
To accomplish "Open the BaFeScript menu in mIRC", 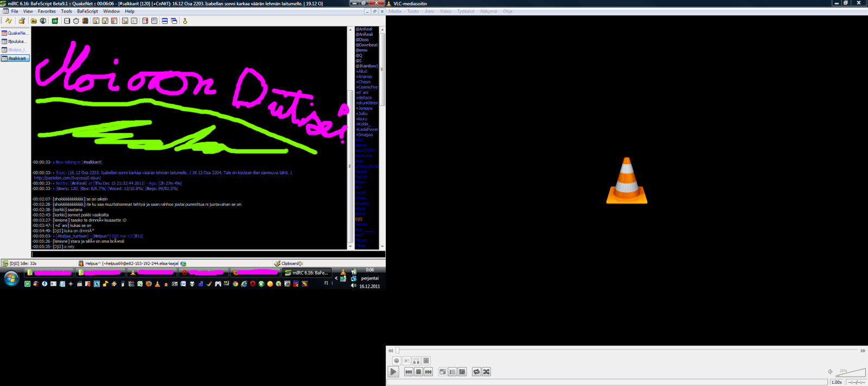I will tap(87, 11).
